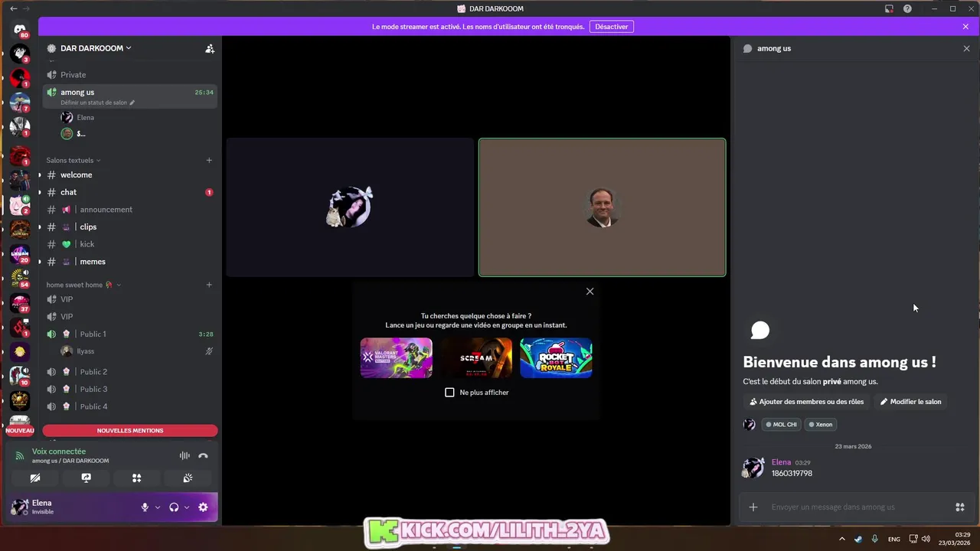The width and height of the screenshot is (980, 551).
Task: Join the Public 3 voice channel
Action: [x=130, y=389]
